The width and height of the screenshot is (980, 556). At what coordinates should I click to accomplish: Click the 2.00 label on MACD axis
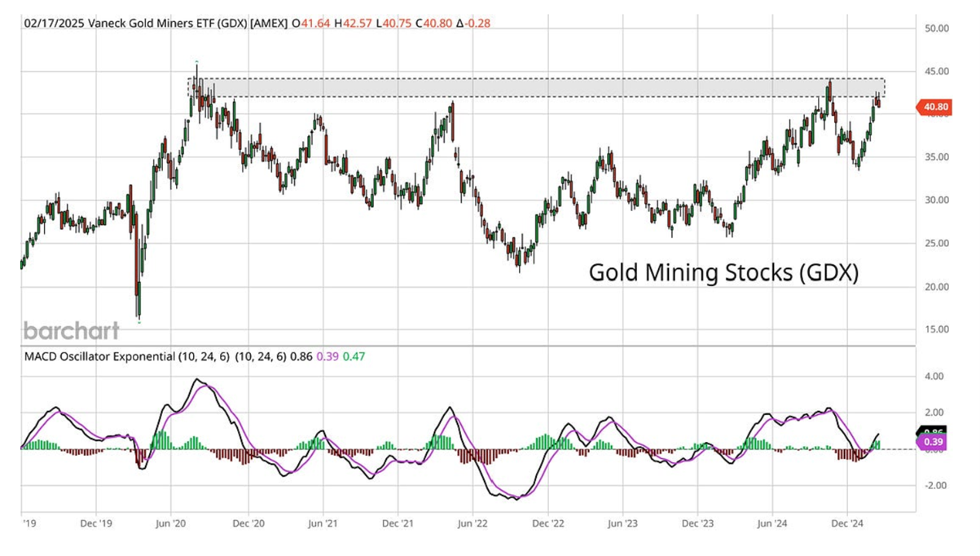pyautogui.click(x=934, y=413)
